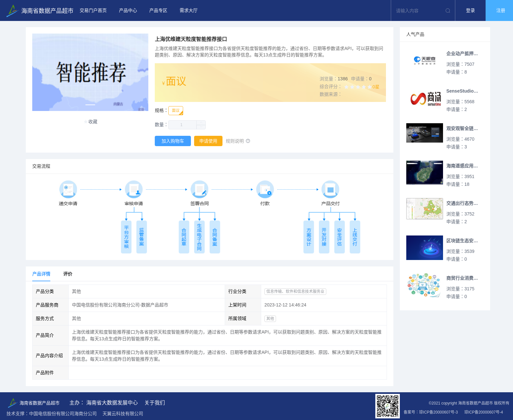Open 交易门户首页 in the navigation

[93, 11]
